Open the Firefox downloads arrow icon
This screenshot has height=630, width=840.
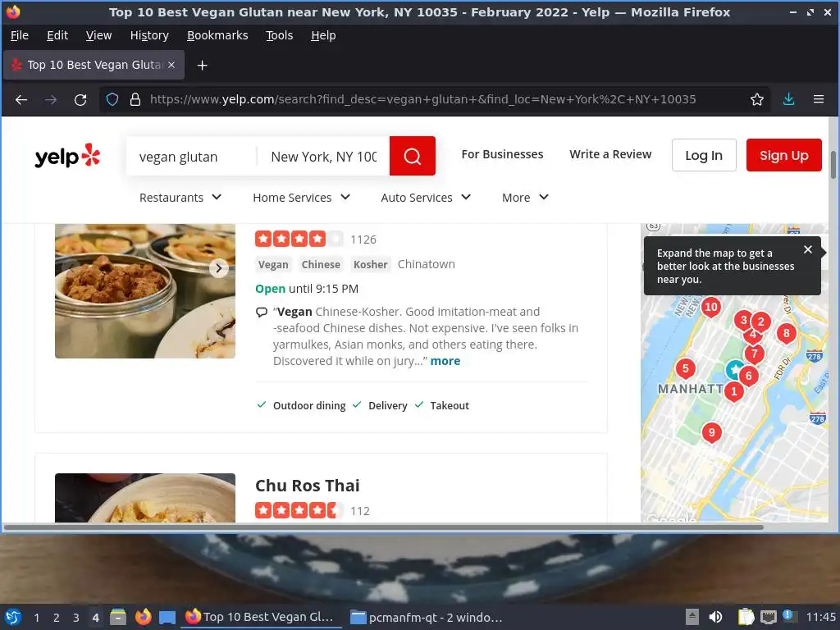click(x=788, y=99)
